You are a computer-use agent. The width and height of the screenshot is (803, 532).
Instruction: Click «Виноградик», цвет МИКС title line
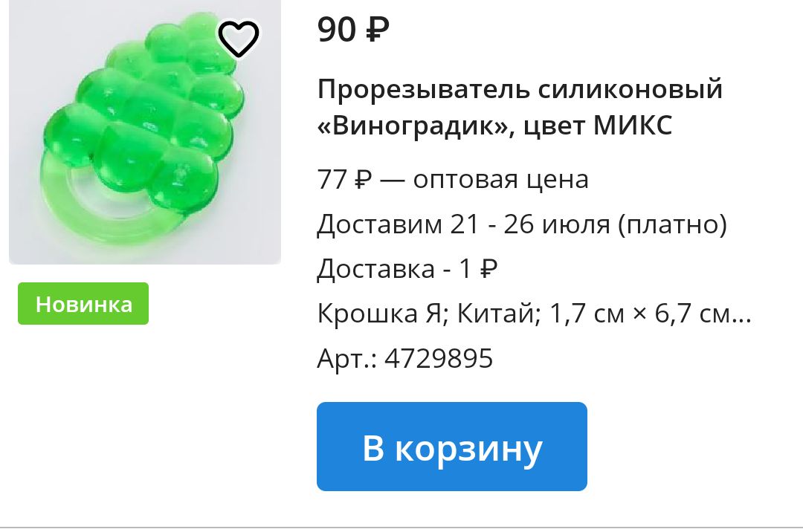click(494, 126)
